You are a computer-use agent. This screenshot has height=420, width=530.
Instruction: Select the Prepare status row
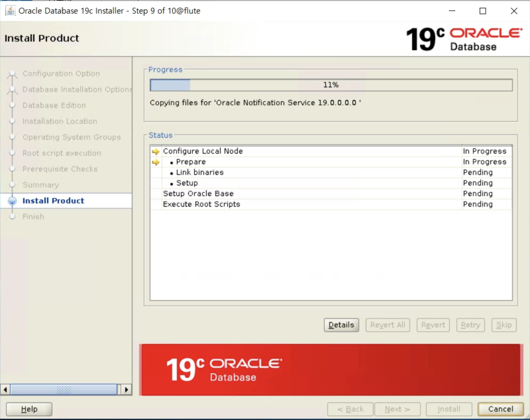point(331,162)
